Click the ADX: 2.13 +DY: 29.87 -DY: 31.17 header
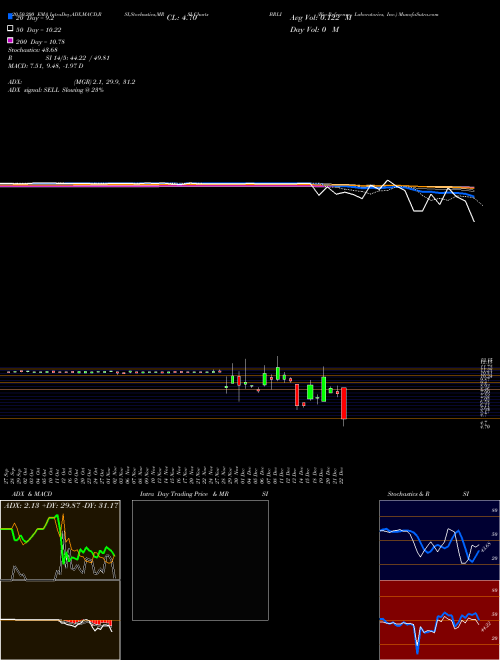The image size is (500, 660). point(61,506)
